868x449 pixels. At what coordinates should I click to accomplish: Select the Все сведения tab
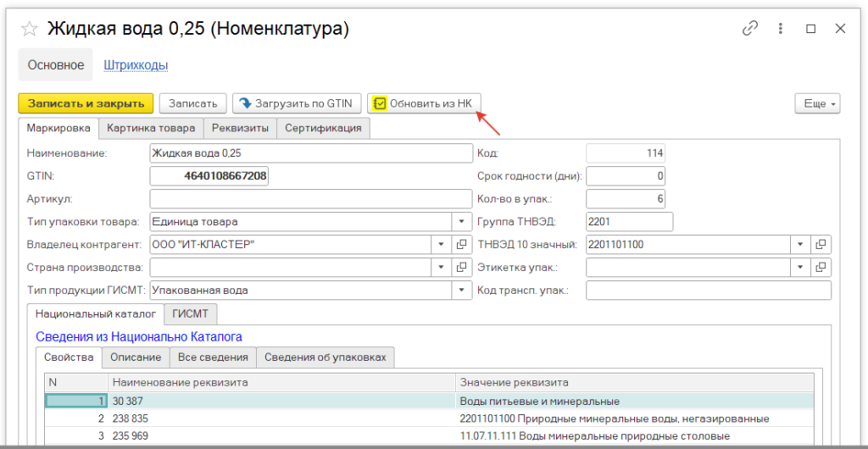coord(213,358)
